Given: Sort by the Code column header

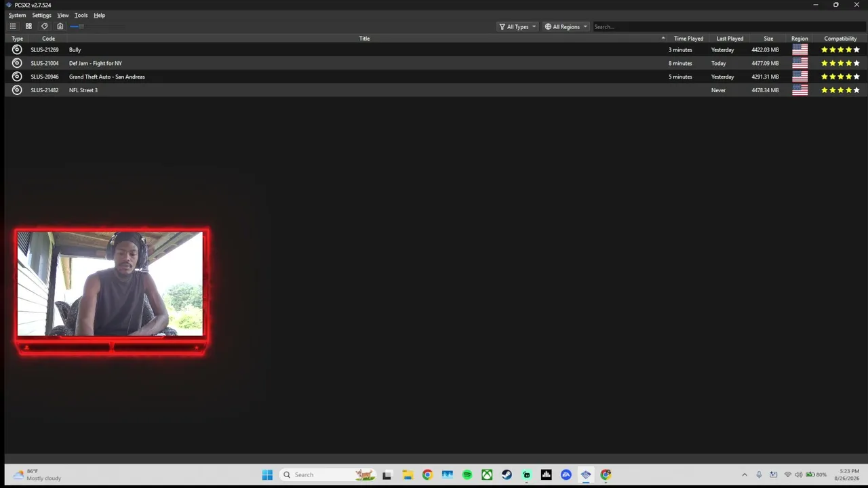Looking at the screenshot, I should (x=48, y=39).
